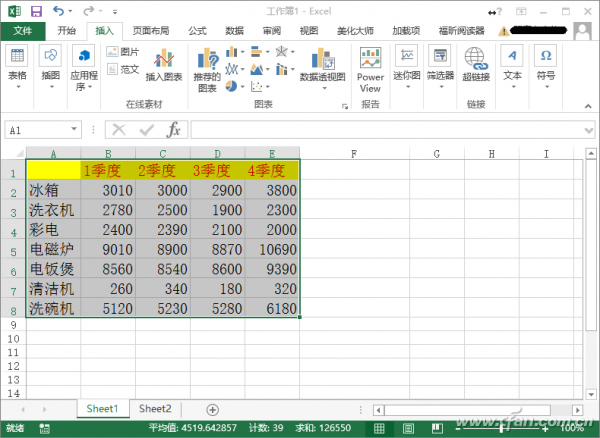
Task: Open the PivotChart dropdown arrow
Action: (324, 88)
